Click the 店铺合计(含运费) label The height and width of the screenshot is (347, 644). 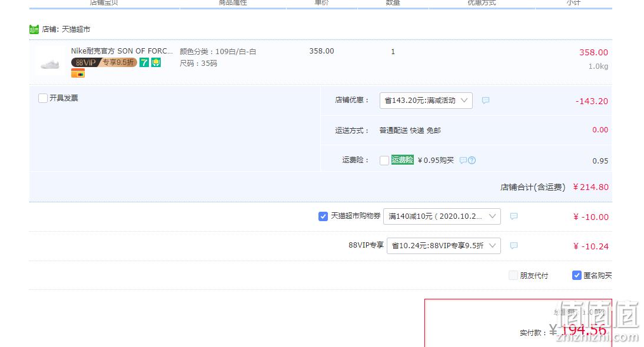tap(533, 188)
